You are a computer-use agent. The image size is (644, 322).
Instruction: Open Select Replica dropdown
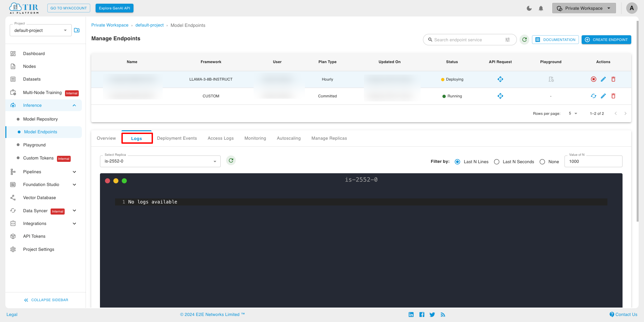coord(160,161)
